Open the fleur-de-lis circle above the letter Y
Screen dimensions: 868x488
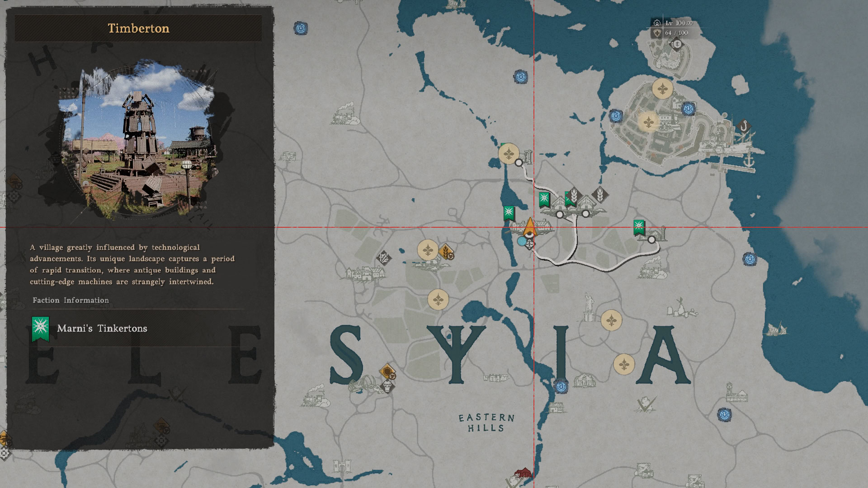point(438,300)
